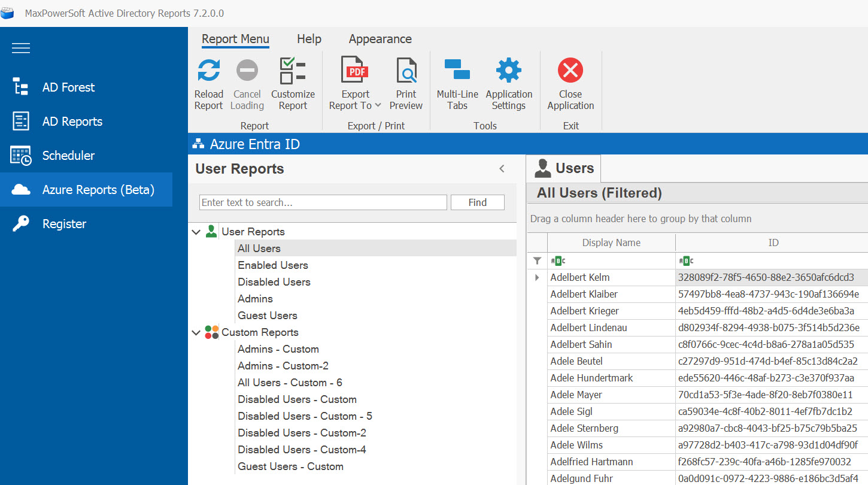Click the report search text field
868x485 pixels.
[323, 202]
